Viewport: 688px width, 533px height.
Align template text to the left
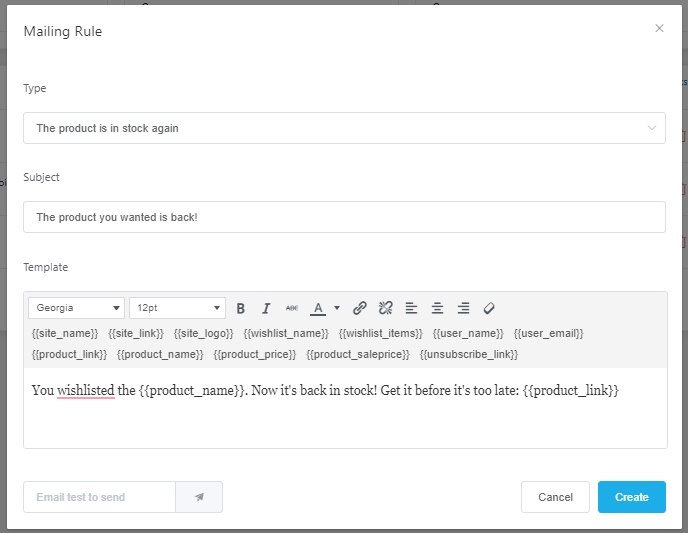412,308
